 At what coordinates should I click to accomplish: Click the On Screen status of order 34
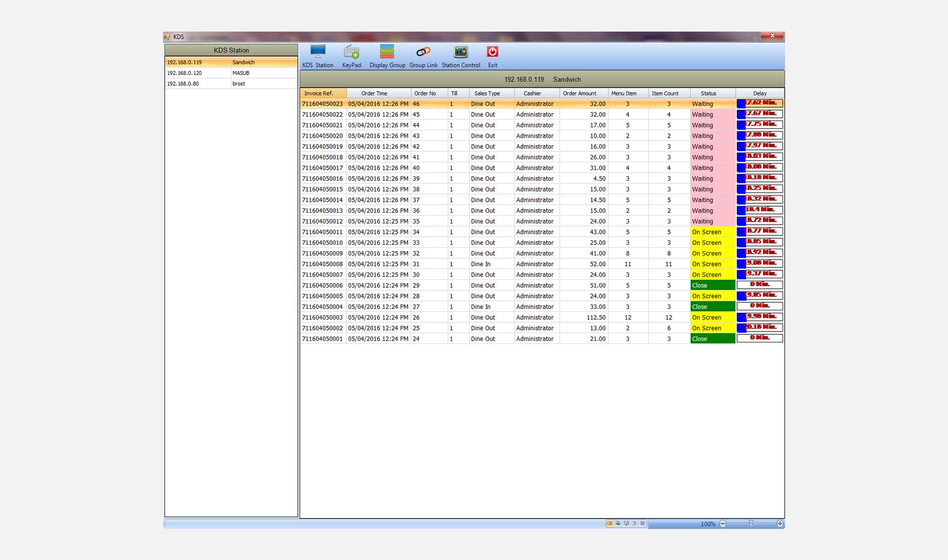tap(712, 232)
